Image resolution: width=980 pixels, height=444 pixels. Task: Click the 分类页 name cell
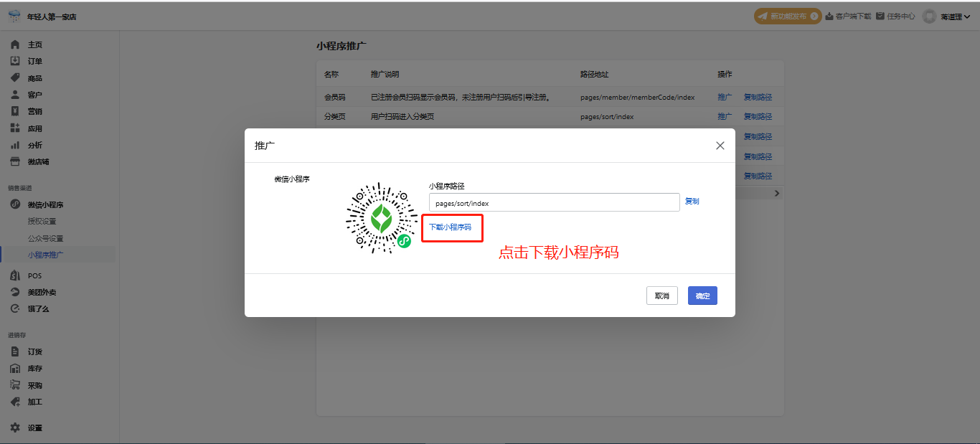coord(334,116)
